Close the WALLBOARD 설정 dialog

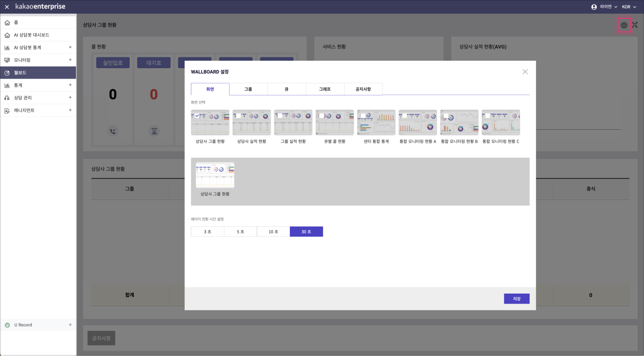click(x=525, y=72)
